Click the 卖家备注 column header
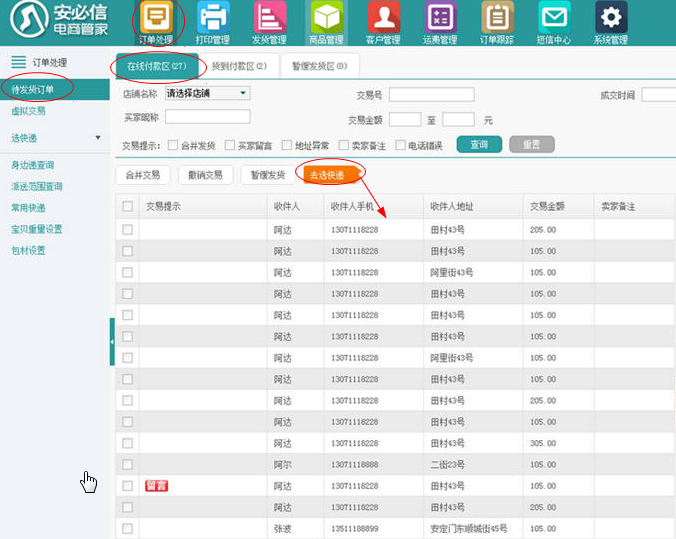 pyautogui.click(x=618, y=207)
